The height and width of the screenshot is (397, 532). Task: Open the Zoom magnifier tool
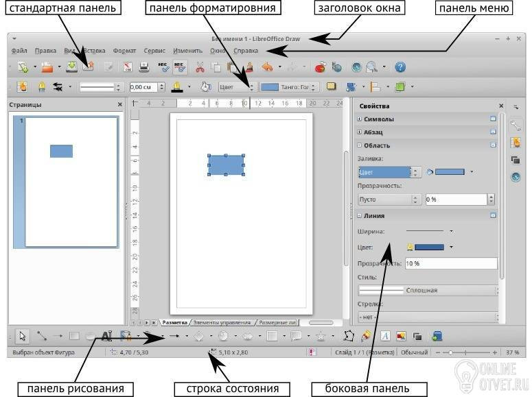372,67
